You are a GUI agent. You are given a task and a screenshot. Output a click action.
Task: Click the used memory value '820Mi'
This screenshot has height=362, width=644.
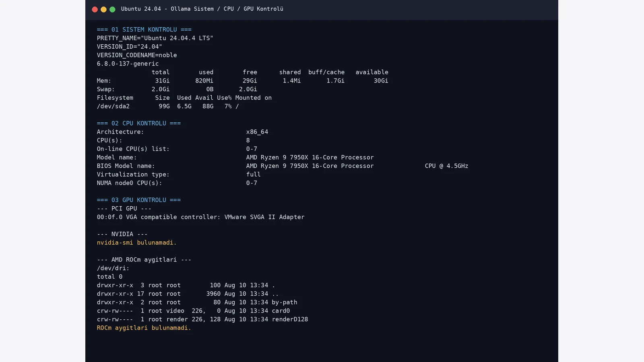pyautogui.click(x=204, y=81)
